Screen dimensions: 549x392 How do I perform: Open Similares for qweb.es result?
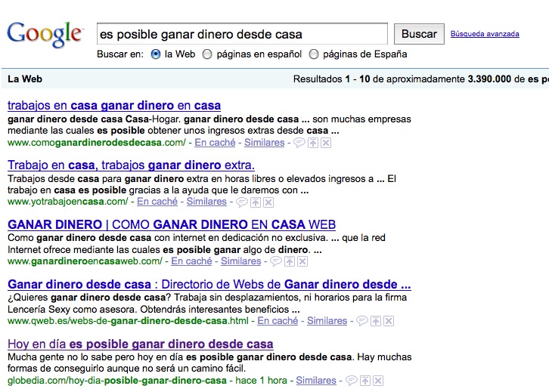[327, 321]
